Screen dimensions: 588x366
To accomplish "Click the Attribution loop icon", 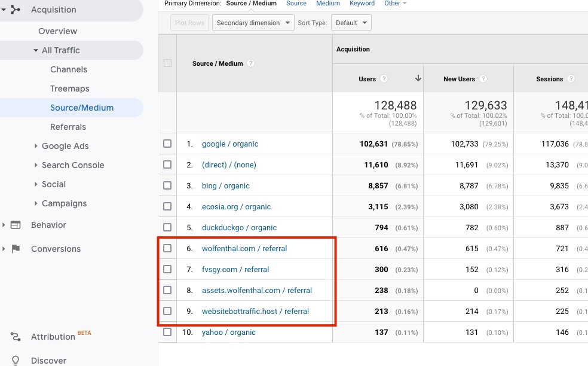I will [16, 337].
